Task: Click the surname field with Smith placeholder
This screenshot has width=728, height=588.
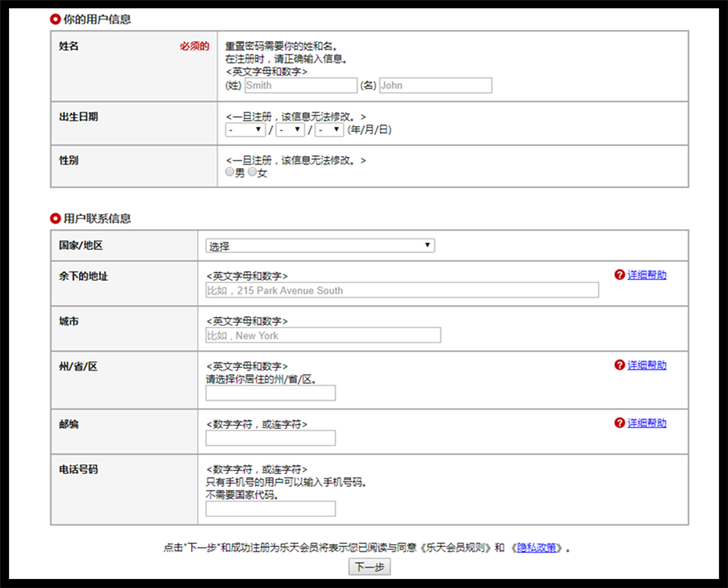Action: [300, 86]
